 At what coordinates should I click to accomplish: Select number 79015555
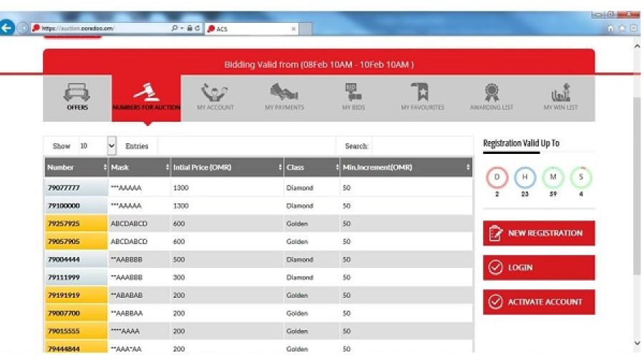[64, 331]
